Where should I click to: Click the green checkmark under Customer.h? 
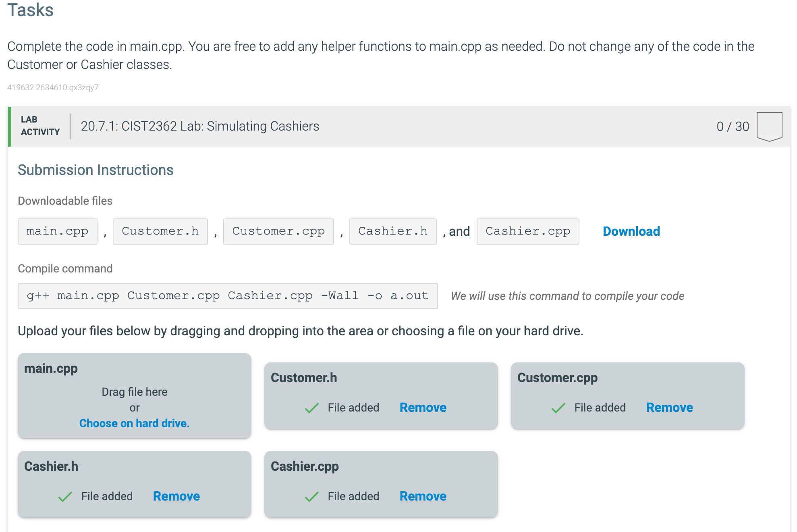312,408
